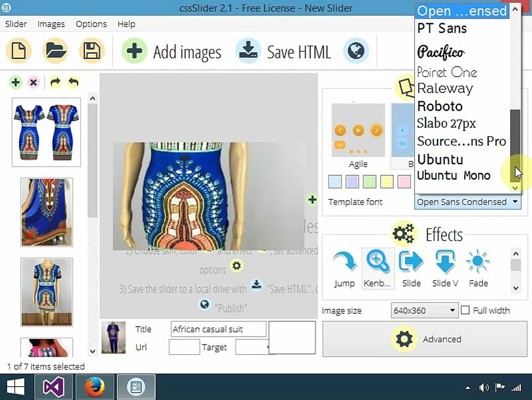Click the volume tray icon
The width and height of the screenshot is (532, 400).
coord(484,387)
